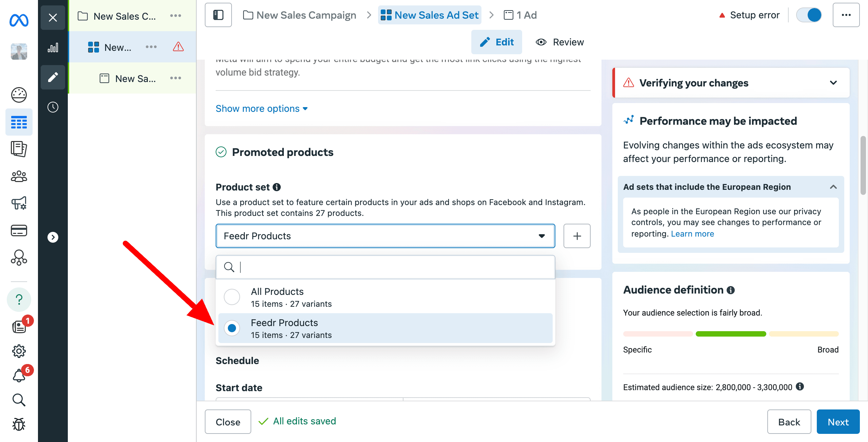This screenshot has width=868, height=442.
Task: Open Audiences from the left sidebar
Action: pyautogui.click(x=19, y=176)
